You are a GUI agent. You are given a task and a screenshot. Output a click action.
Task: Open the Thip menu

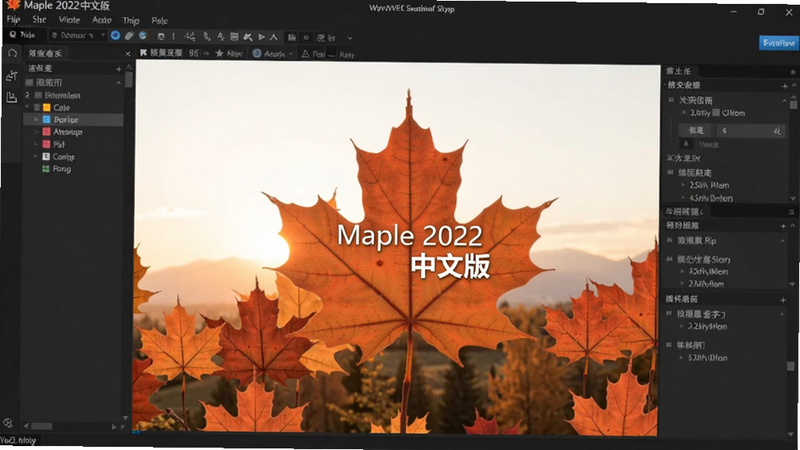point(131,20)
